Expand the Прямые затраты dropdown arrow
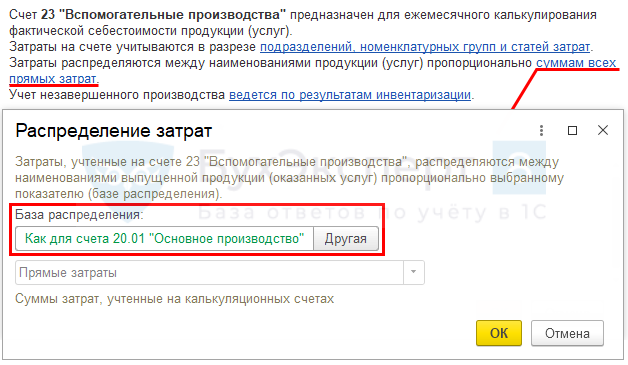Image resolution: width=628 pixels, height=365 pixels. point(414,272)
